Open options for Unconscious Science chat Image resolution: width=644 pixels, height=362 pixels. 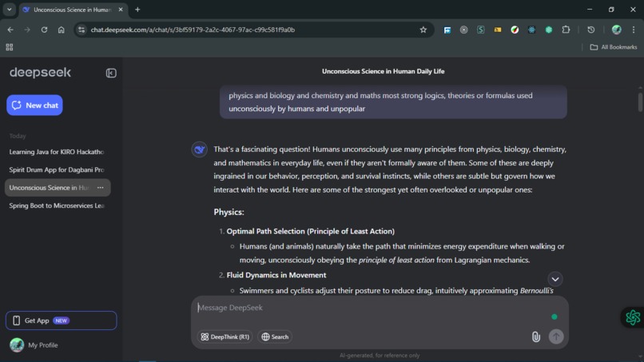(100, 188)
